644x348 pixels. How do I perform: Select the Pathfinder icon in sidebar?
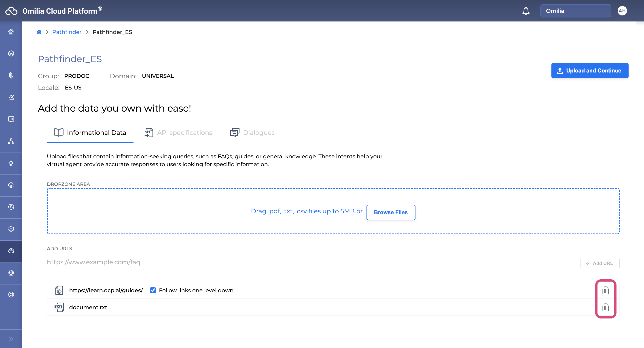coord(11,251)
